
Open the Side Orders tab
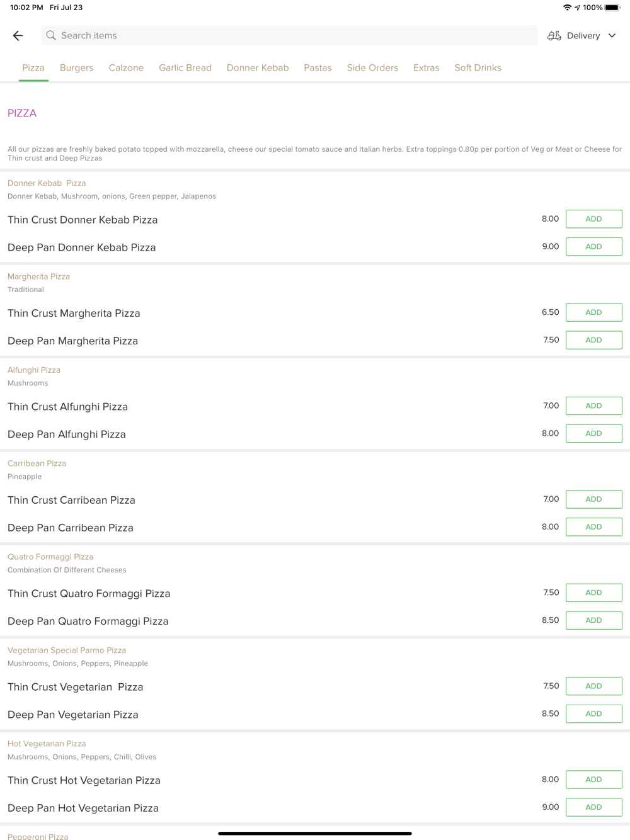coord(372,68)
